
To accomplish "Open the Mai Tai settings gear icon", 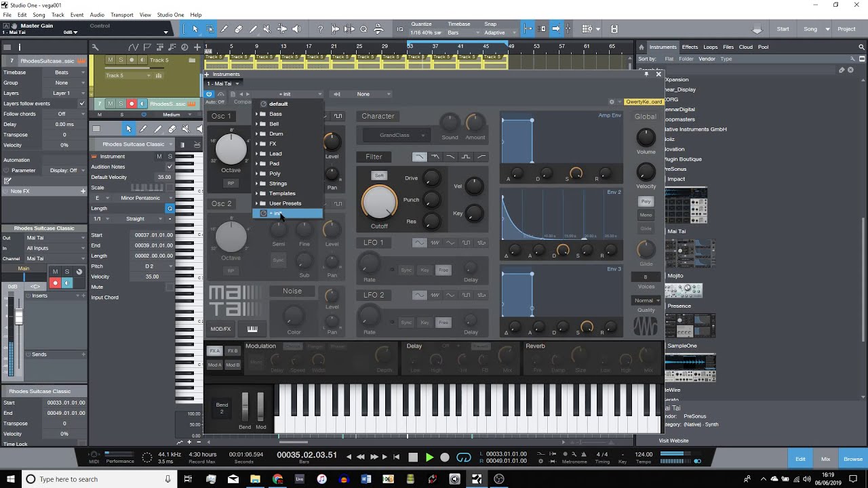I will [612, 102].
